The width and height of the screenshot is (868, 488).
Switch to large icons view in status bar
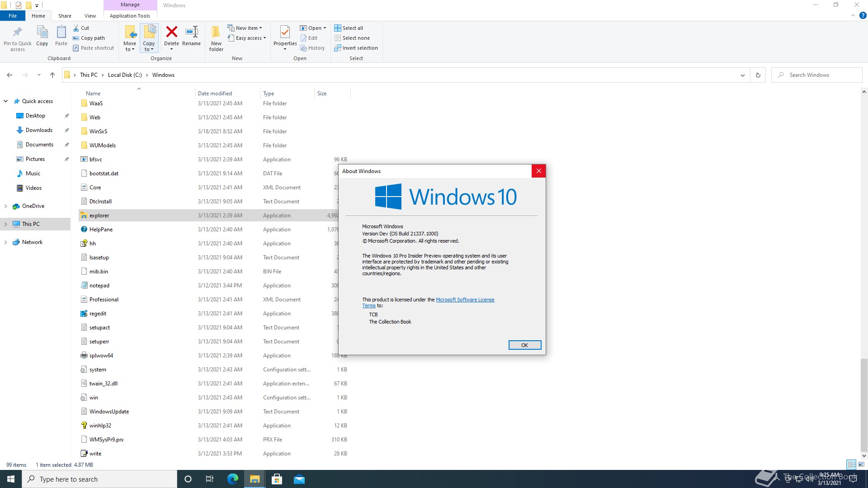click(861, 465)
